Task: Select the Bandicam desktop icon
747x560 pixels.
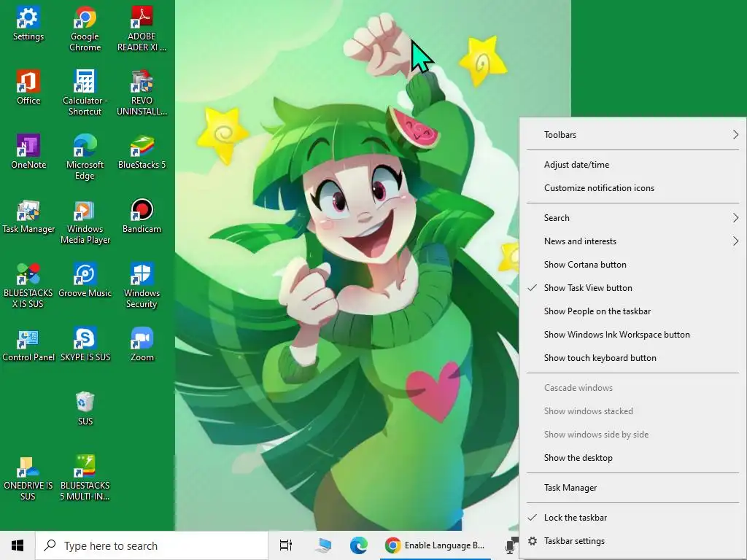Action: (142, 217)
